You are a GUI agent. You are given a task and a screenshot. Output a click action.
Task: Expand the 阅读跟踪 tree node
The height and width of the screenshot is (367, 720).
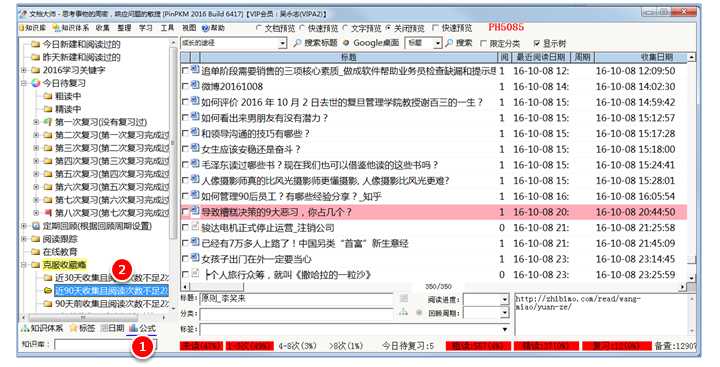tap(24, 239)
